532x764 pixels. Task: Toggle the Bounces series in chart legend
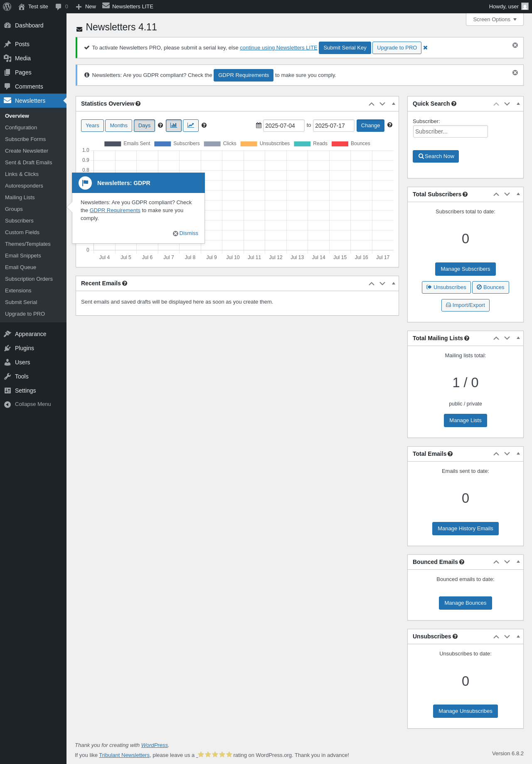(351, 143)
